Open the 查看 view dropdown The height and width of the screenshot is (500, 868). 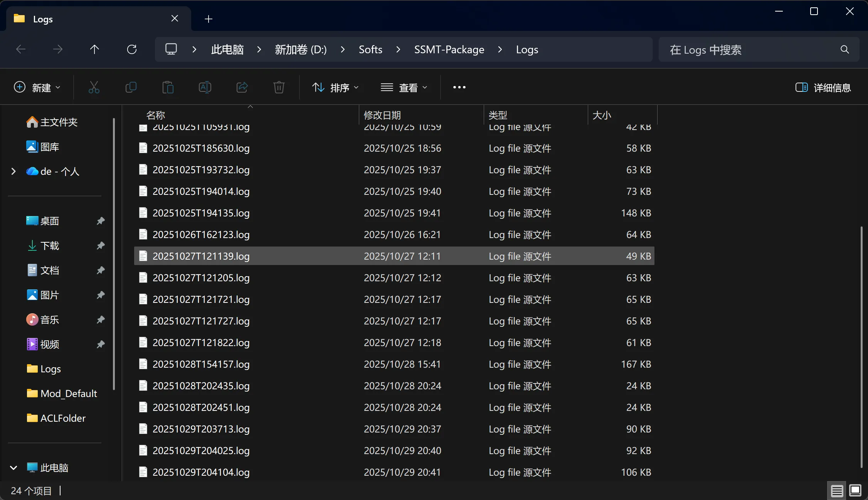[404, 88]
